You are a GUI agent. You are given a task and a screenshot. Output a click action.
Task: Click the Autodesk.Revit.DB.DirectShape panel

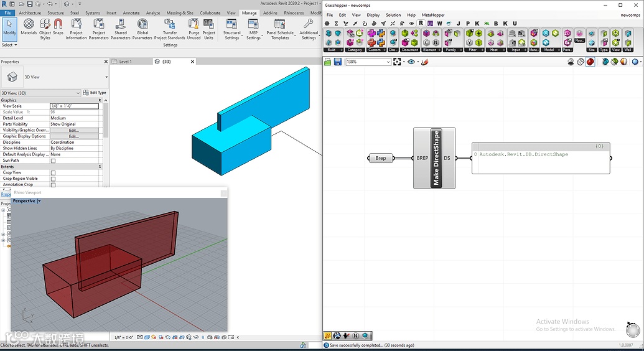tap(541, 158)
